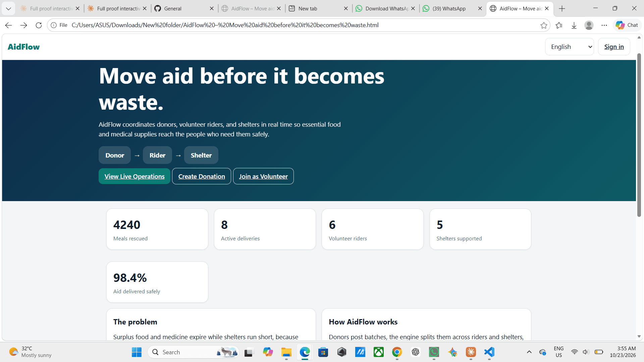Open Visual Studio Code from taskbar
This screenshot has width=644, height=362.
point(489,352)
